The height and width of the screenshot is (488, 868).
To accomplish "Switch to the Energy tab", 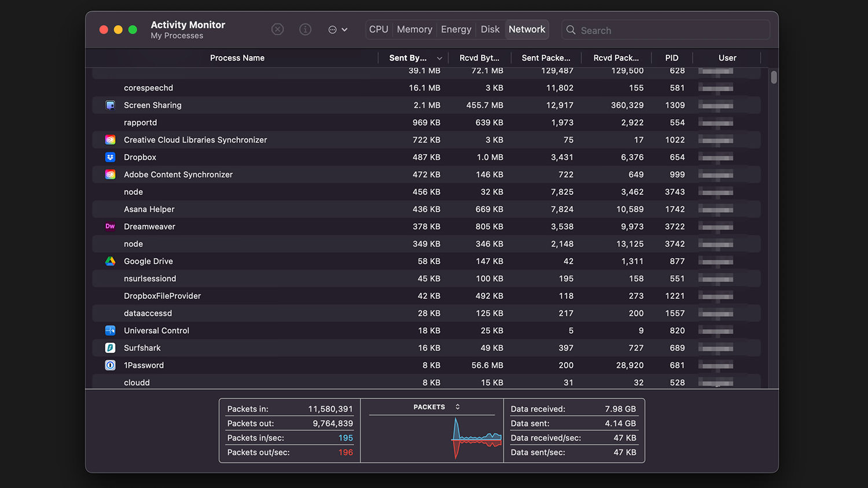I will click(x=456, y=29).
